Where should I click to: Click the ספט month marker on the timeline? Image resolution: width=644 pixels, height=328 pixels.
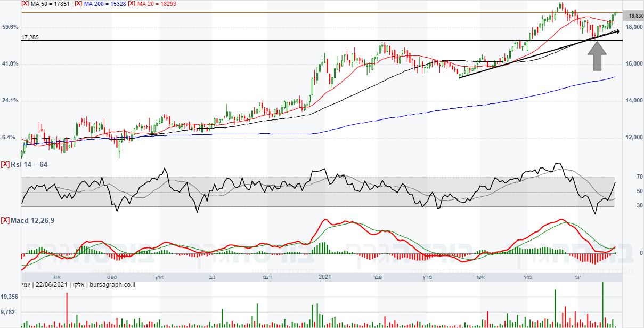[111, 277]
